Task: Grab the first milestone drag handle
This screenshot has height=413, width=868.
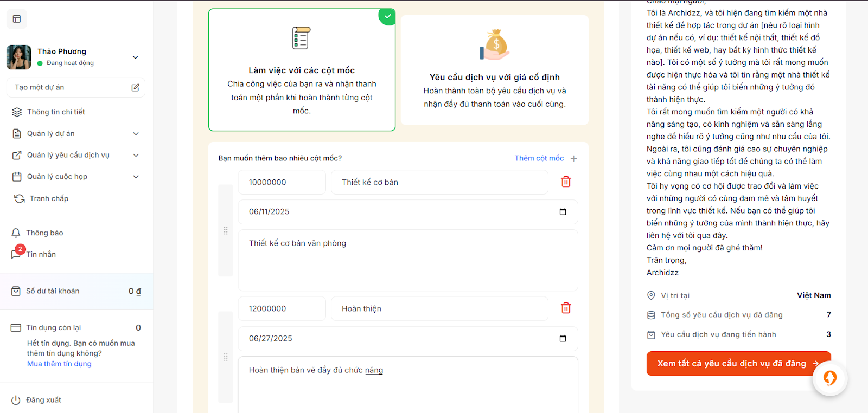Action: pos(226,231)
